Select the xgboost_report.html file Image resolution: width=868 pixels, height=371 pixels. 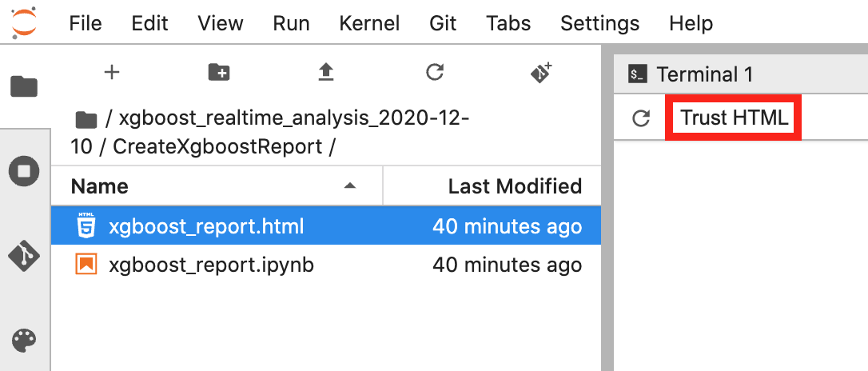point(205,226)
